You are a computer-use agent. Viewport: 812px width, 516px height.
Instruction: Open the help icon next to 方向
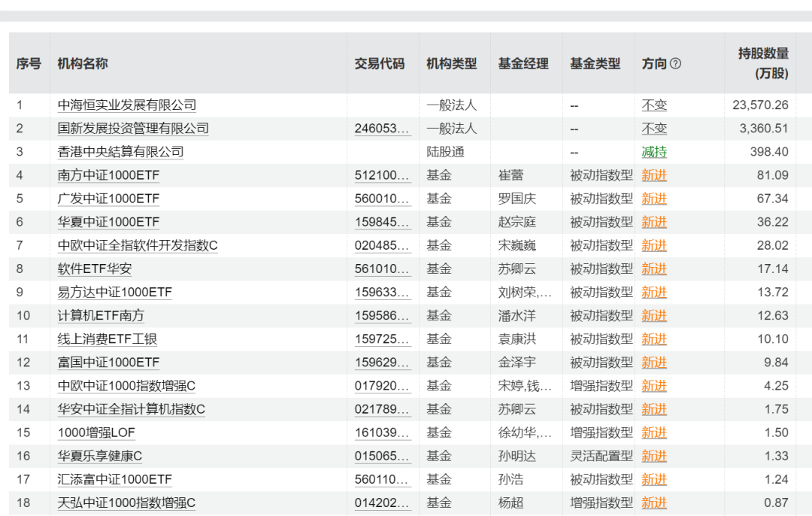[x=675, y=63]
